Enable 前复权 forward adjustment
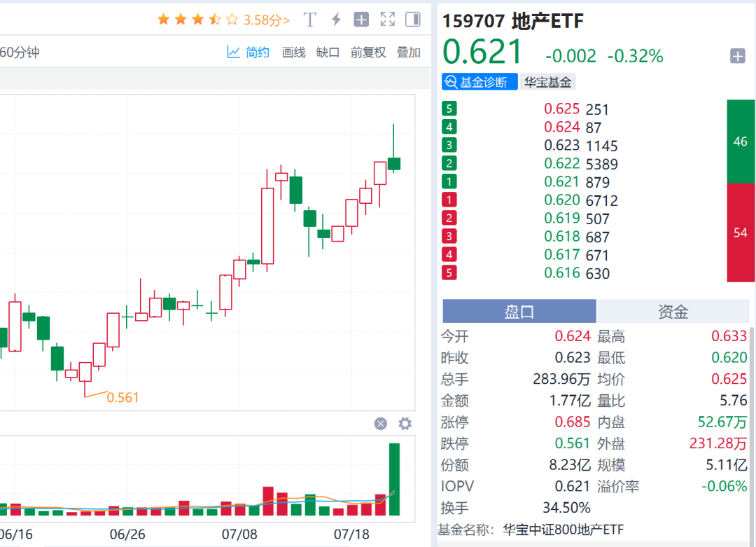Screen dimensions: 756x547 (367, 53)
